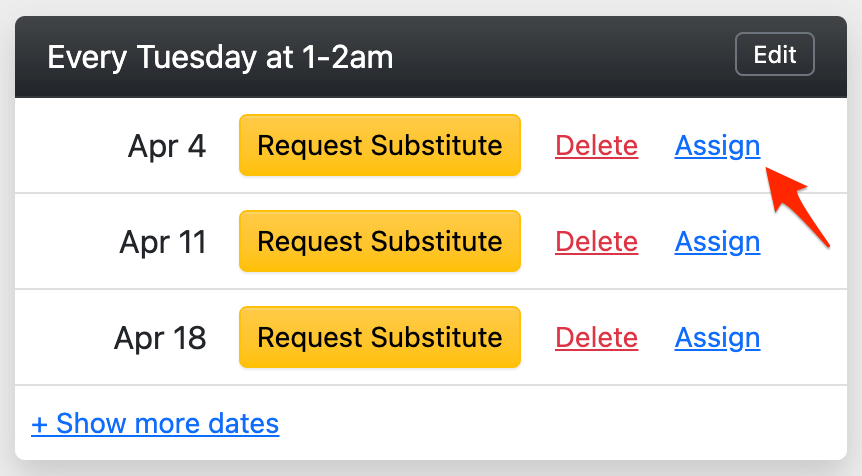Click the Edit button in header
Screen dimensions: 862x476
(774, 55)
